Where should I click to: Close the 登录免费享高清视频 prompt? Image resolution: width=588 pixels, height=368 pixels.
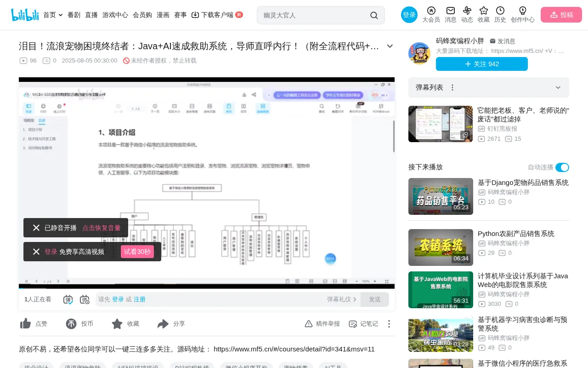point(36,252)
